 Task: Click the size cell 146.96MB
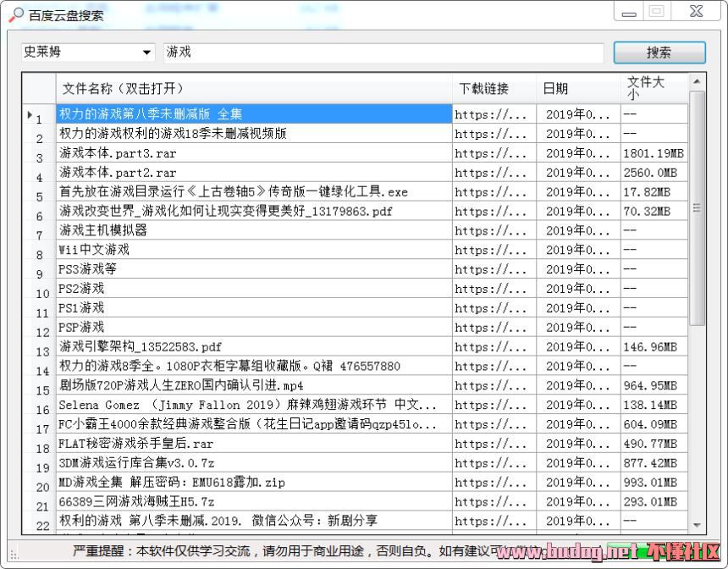[654, 346]
